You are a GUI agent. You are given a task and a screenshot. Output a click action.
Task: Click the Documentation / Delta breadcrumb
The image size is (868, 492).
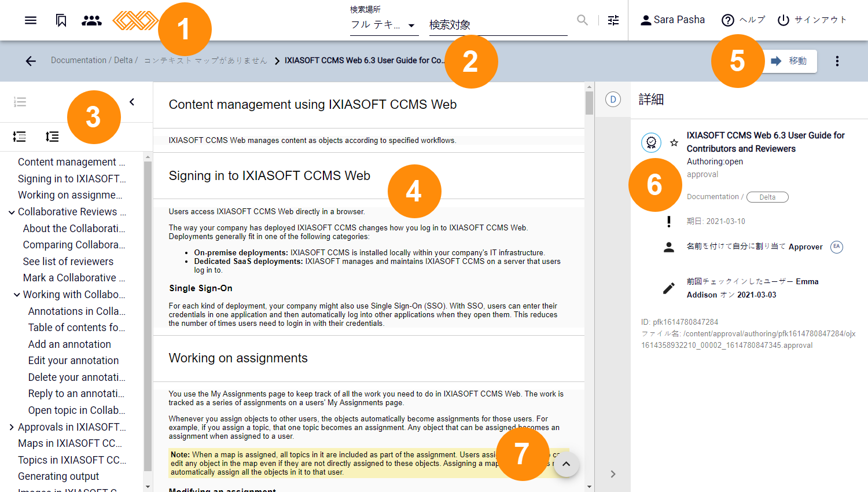pyautogui.click(x=94, y=60)
